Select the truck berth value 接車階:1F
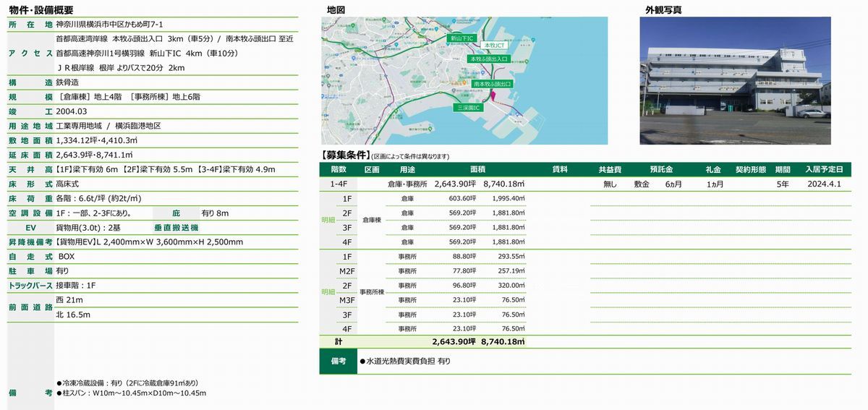 tap(76, 285)
